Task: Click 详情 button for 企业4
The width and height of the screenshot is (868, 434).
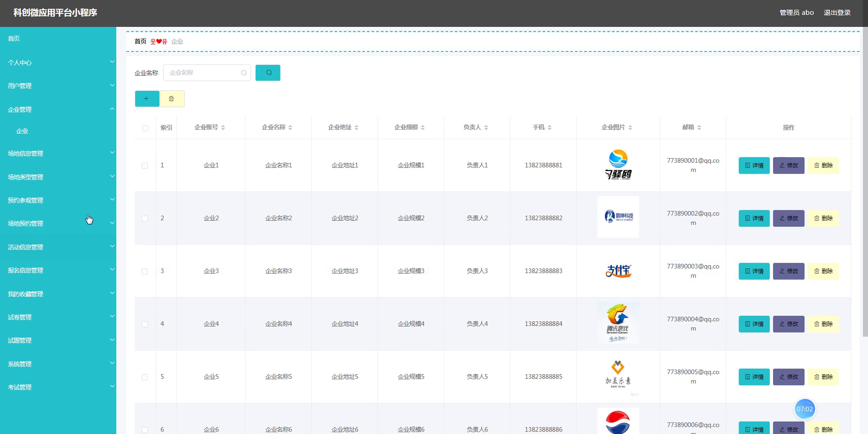Action: (x=754, y=324)
